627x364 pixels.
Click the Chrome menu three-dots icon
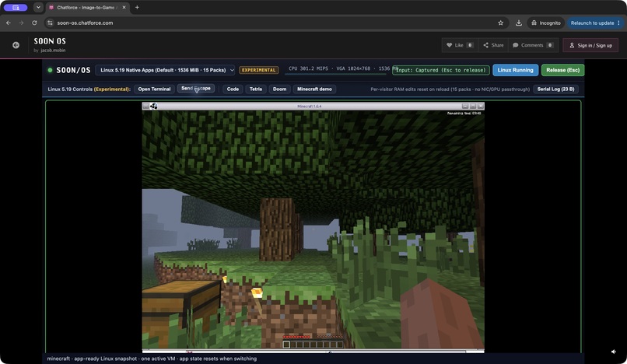[618, 23]
